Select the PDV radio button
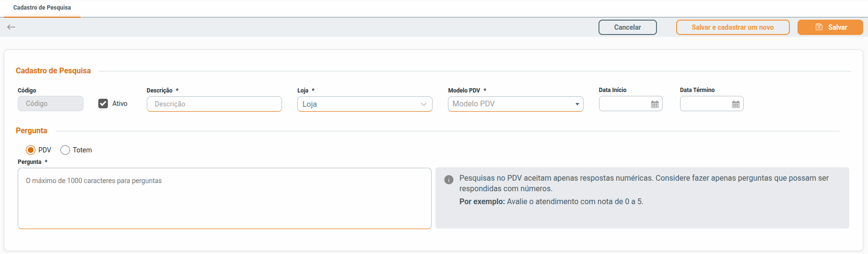 click(31, 150)
